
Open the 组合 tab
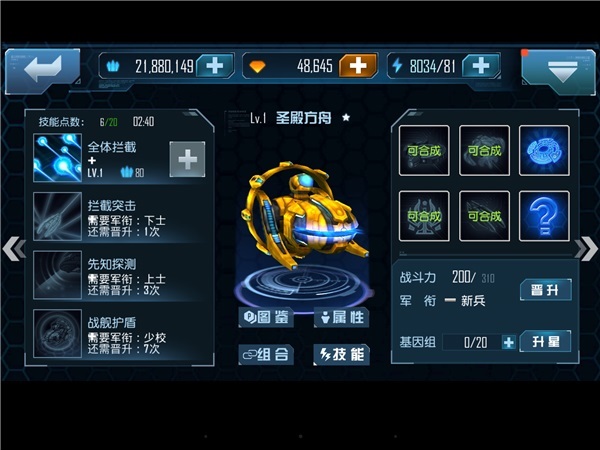coord(266,355)
